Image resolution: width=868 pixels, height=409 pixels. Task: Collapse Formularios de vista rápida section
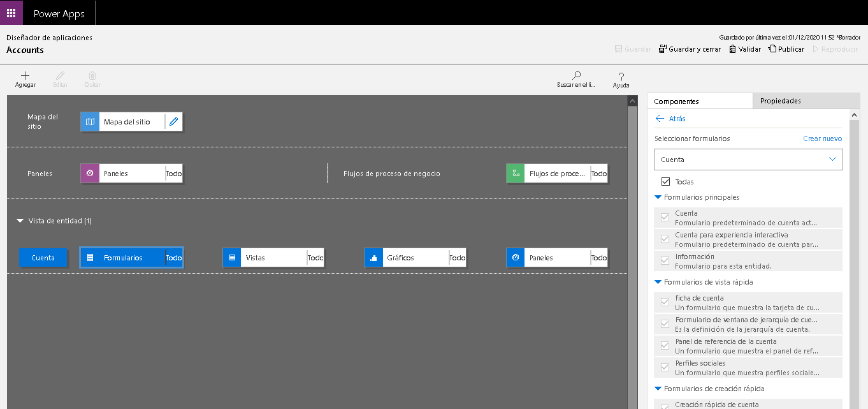tap(658, 282)
